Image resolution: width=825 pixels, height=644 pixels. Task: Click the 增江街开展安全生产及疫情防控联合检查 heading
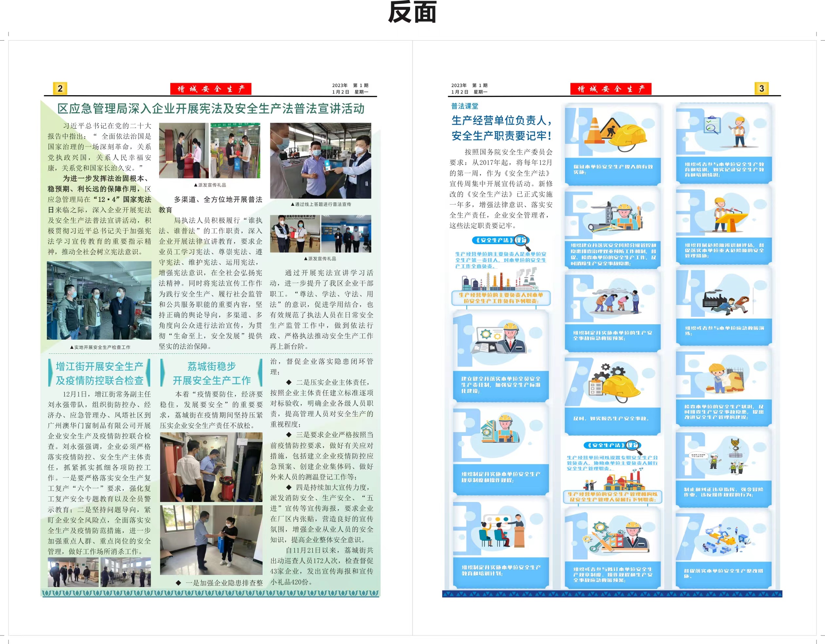tap(99, 373)
